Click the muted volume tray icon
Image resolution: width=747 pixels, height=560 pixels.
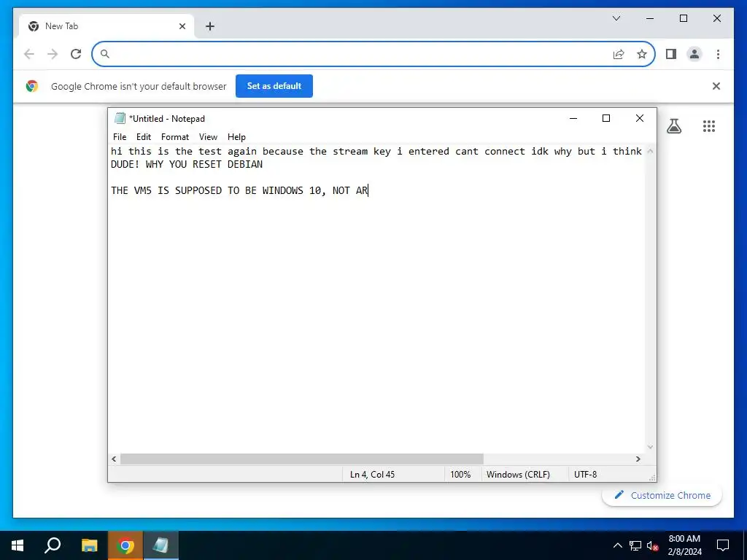pyautogui.click(x=653, y=545)
